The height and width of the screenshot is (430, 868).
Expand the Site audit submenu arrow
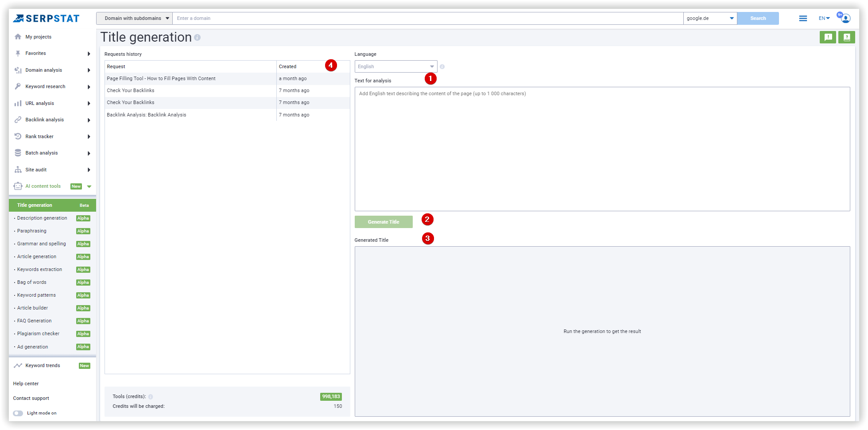coord(89,170)
